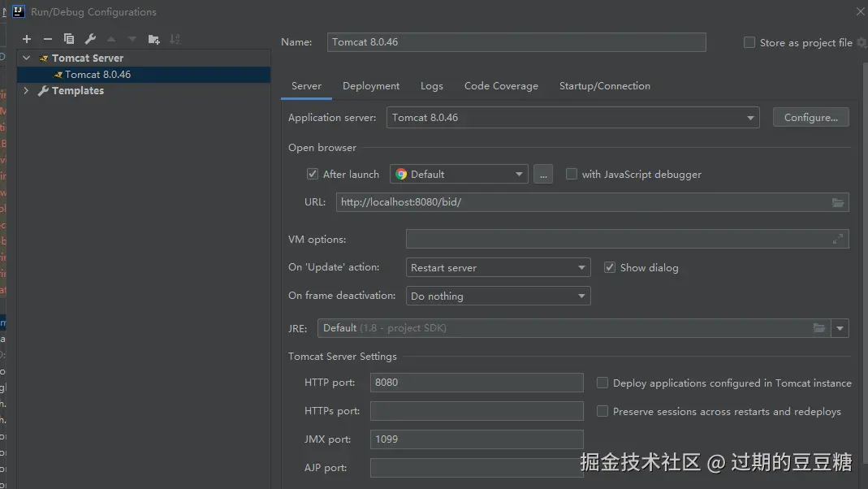Toggle Store as project file
The image size is (868, 489).
(x=749, y=42)
